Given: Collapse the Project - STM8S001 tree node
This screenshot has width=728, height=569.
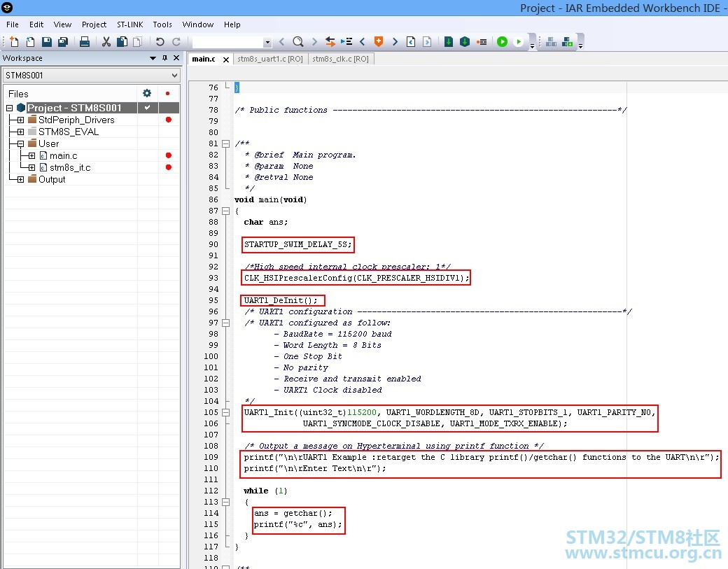Looking at the screenshot, I should pos(9,108).
